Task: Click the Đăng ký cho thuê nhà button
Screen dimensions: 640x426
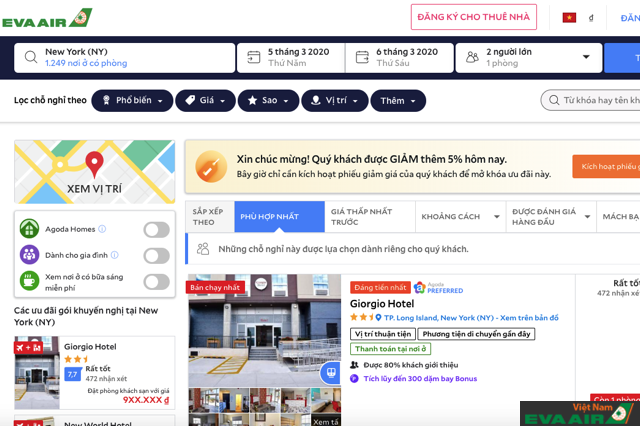Action: pos(473,17)
